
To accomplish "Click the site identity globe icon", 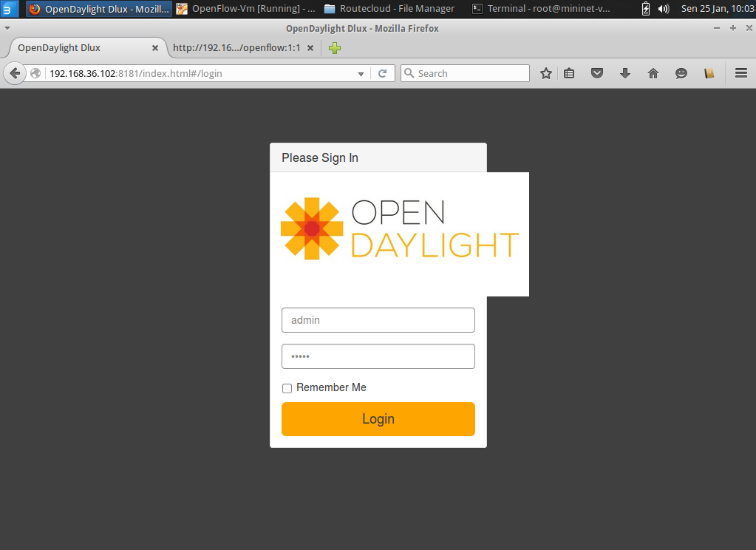I will (35, 73).
